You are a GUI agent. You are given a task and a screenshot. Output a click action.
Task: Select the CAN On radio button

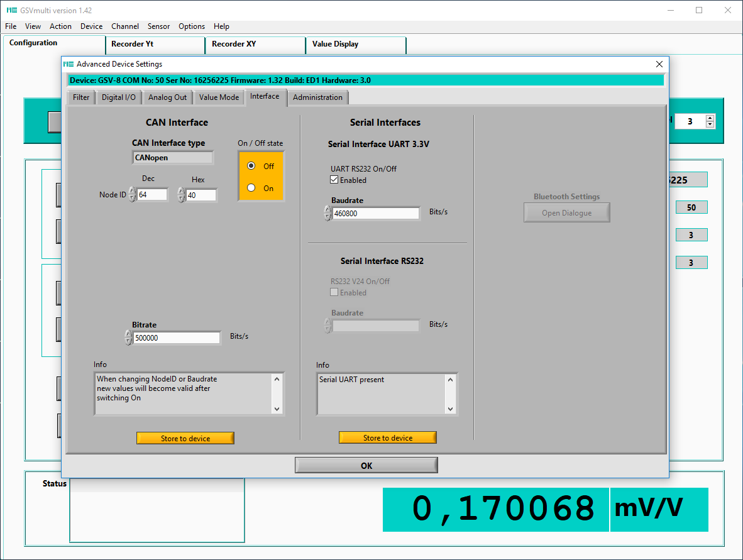pos(251,187)
